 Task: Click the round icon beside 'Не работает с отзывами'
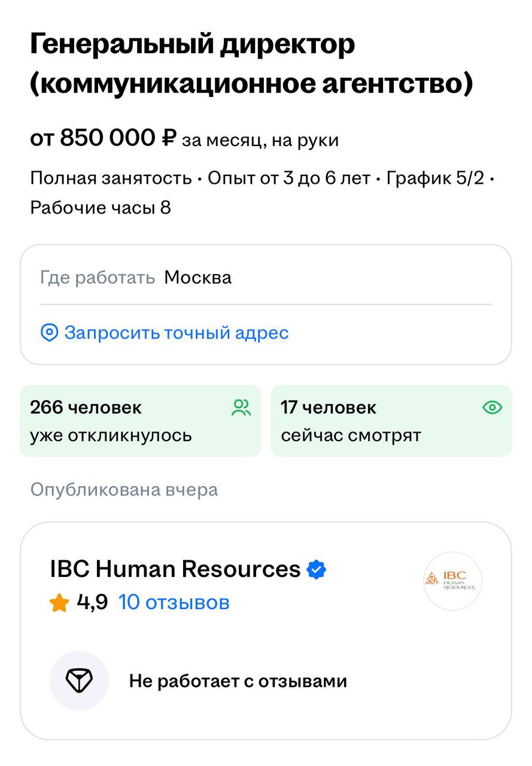tap(79, 680)
